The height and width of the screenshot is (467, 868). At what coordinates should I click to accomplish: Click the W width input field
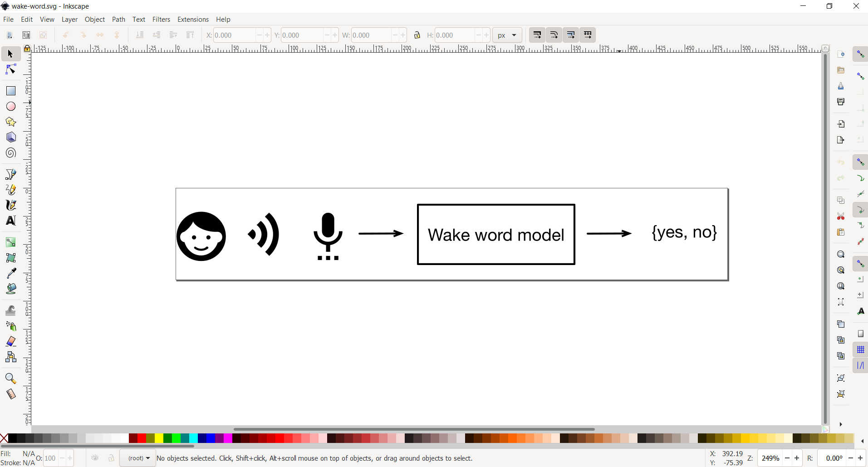tap(371, 35)
